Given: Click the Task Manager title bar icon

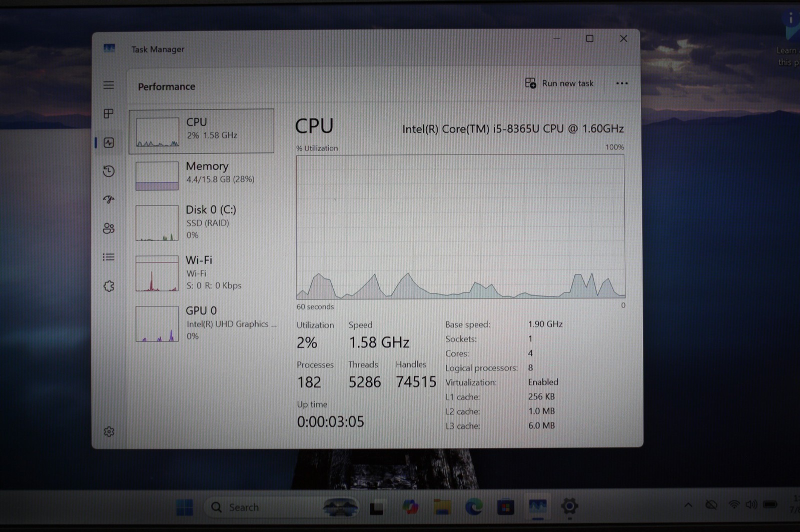Looking at the screenshot, I should [109, 48].
